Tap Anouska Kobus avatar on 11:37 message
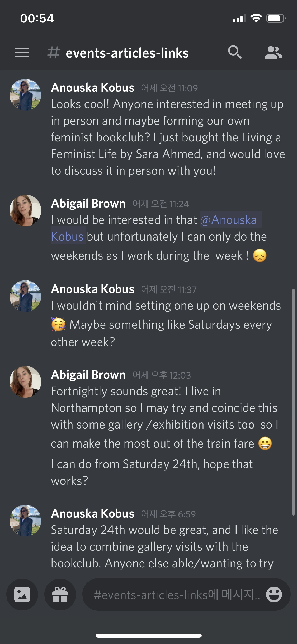This screenshot has height=644, width=297. click(25, 296)
